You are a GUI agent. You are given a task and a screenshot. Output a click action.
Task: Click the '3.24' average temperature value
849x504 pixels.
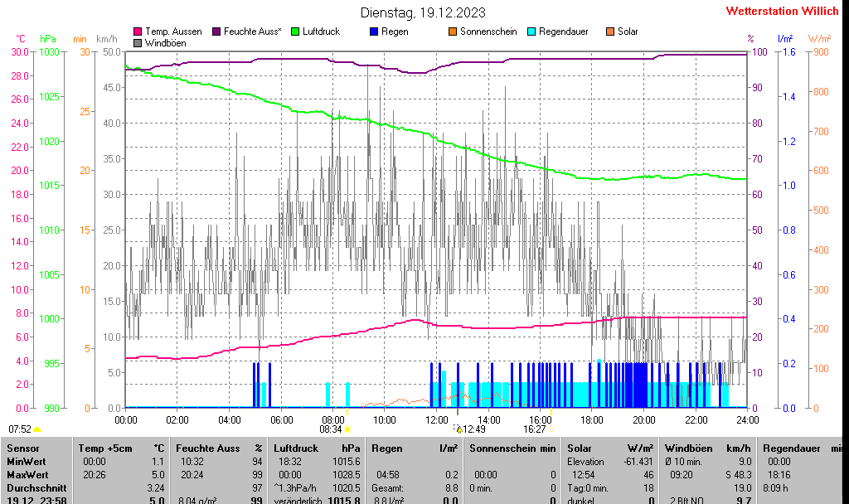156,487
